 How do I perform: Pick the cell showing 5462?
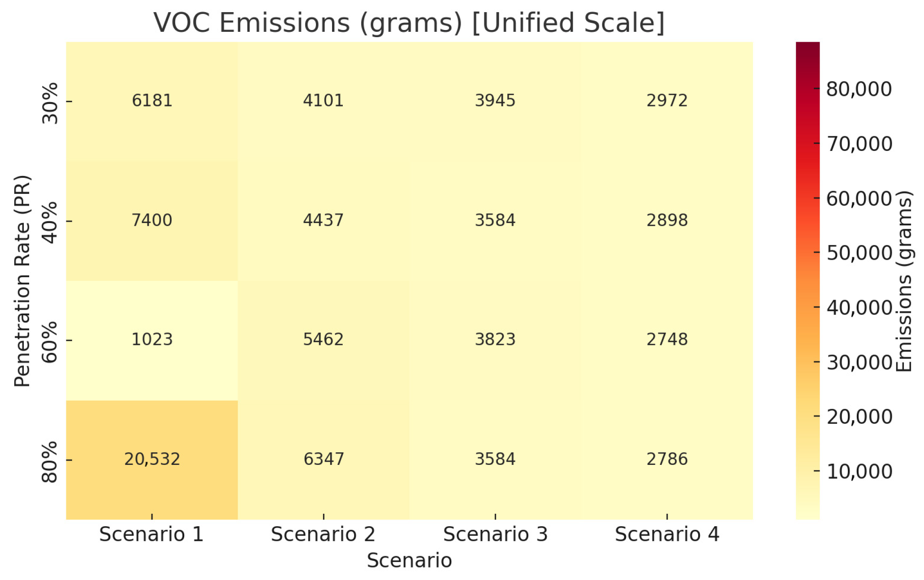click(323, 340)
